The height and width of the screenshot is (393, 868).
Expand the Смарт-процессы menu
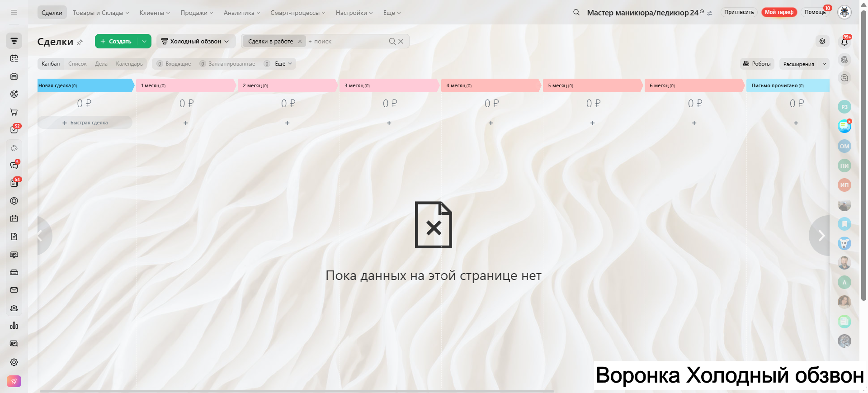tap(298, 13)
